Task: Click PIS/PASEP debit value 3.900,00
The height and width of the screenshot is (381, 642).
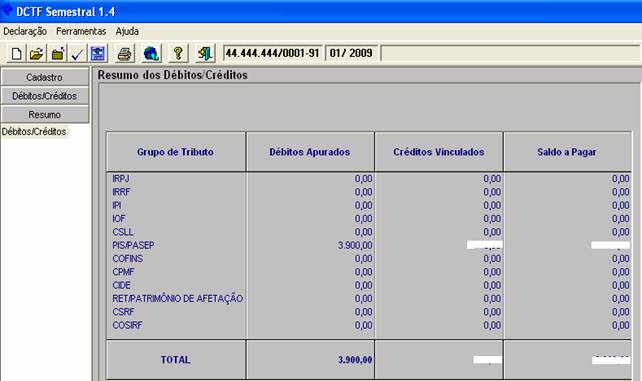Action: click(355, 246)
